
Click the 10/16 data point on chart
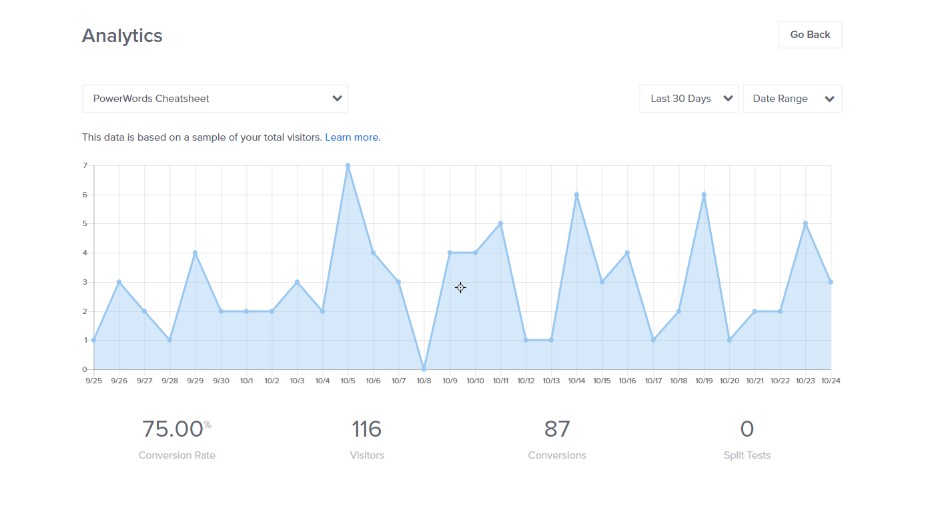pos(627,253)
